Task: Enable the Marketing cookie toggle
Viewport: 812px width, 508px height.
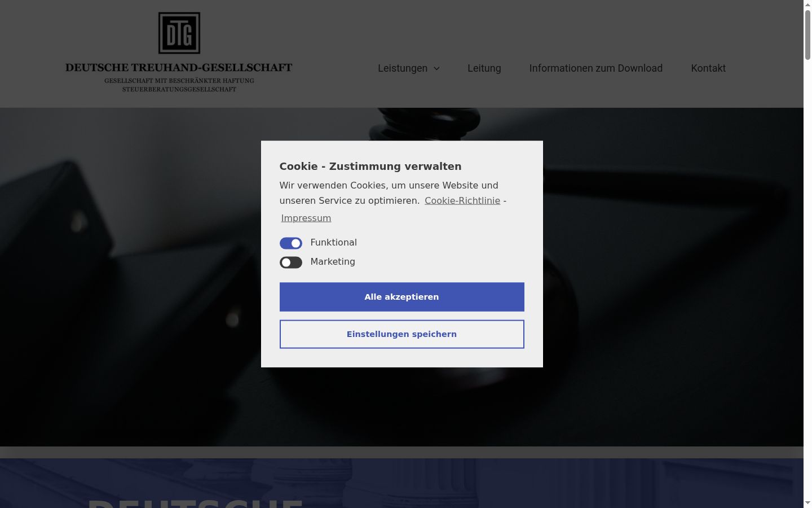Action: 291,262
